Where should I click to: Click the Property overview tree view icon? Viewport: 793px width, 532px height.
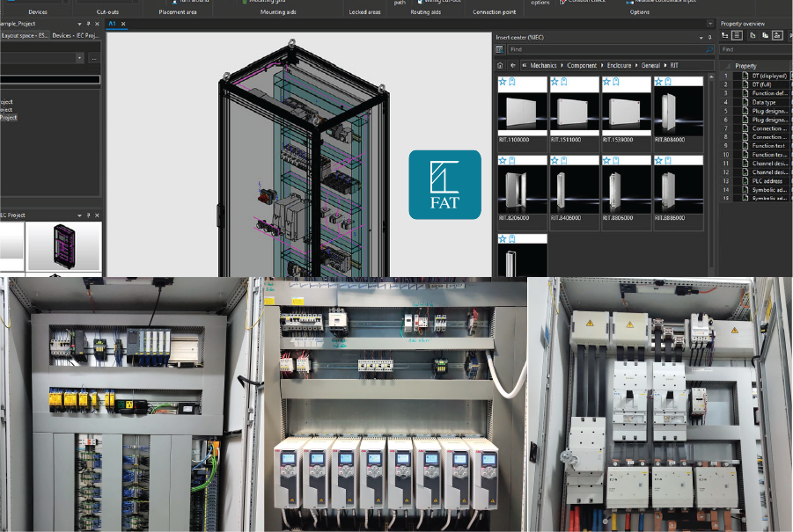[724, 35]
